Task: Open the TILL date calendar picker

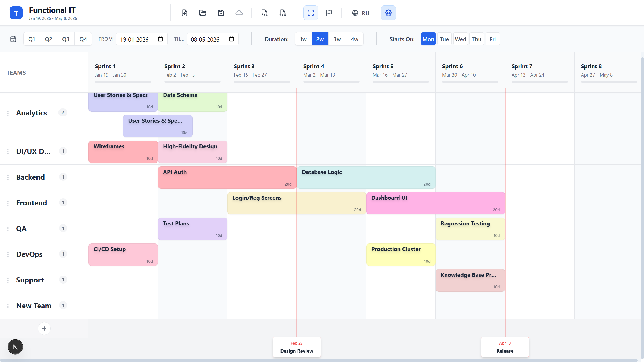Action: (x=231, y=39)
